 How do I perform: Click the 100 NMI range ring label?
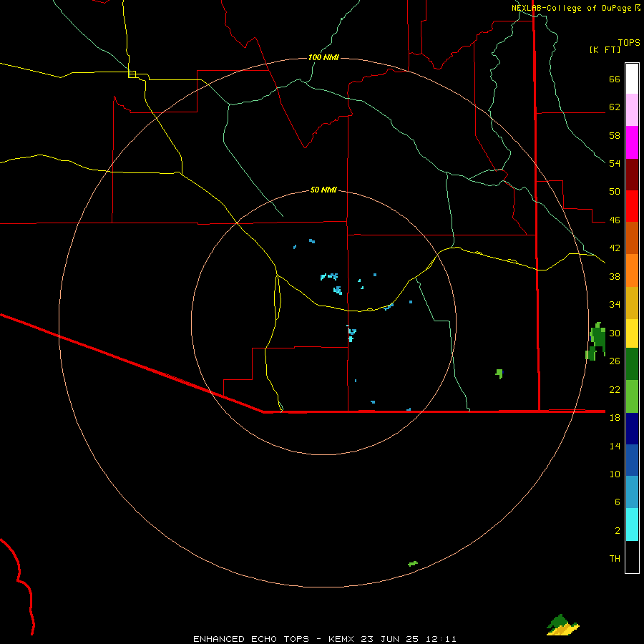(323, 57)
